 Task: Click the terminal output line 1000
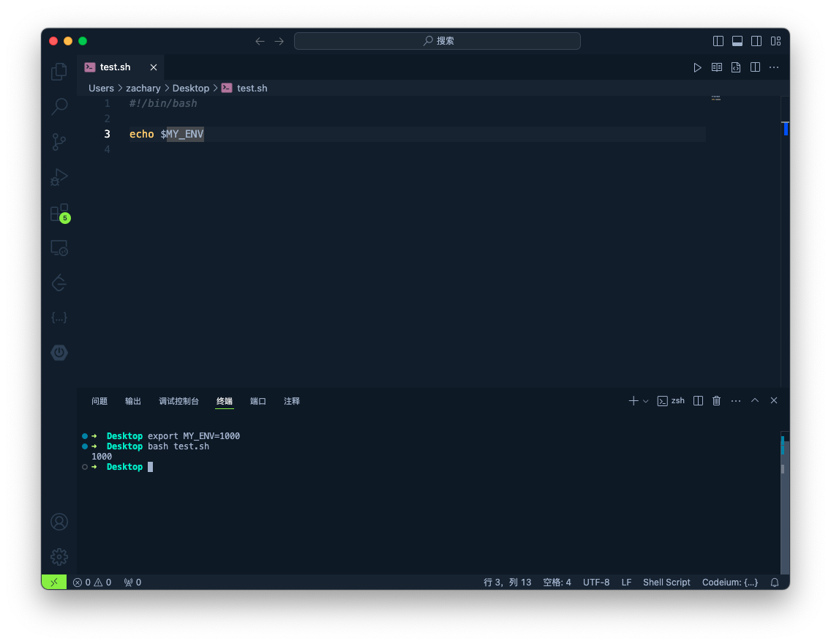[x=102, y=457]
